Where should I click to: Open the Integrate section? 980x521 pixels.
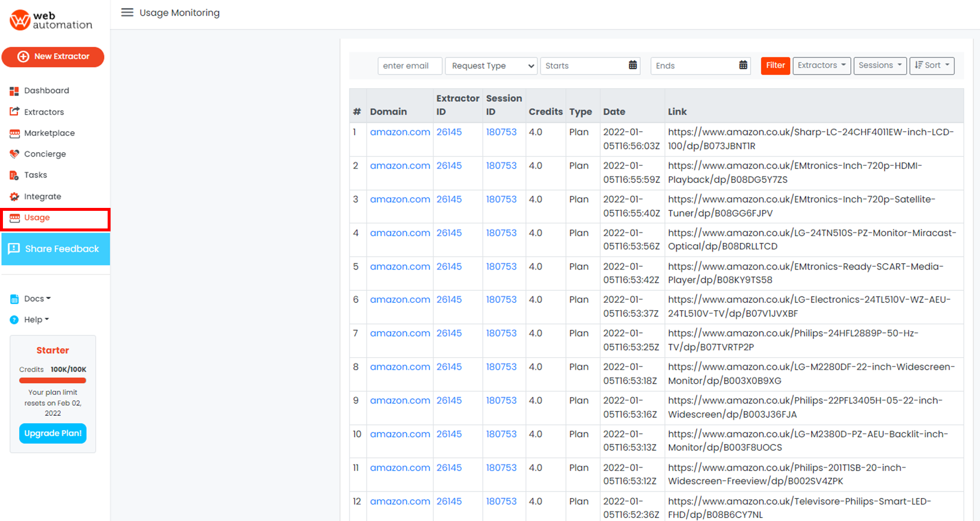point(43,197)
